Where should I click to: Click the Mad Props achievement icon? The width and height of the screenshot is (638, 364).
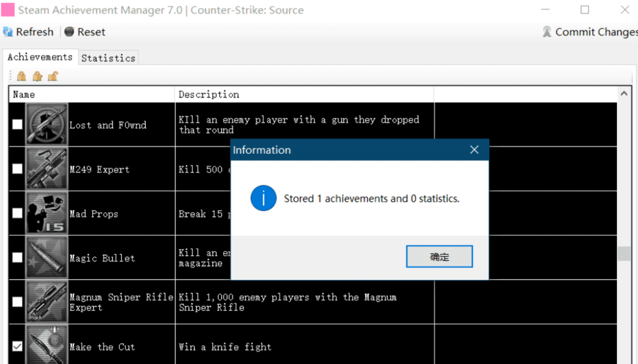[47, 213]
